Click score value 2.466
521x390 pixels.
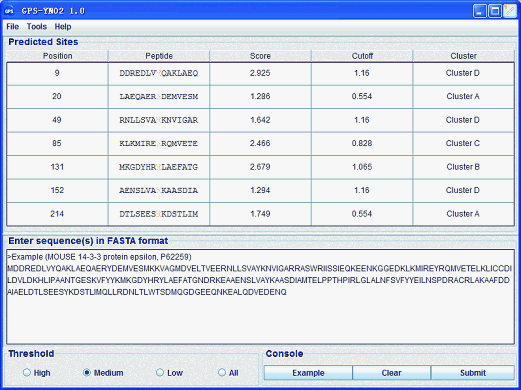point(260,143)
